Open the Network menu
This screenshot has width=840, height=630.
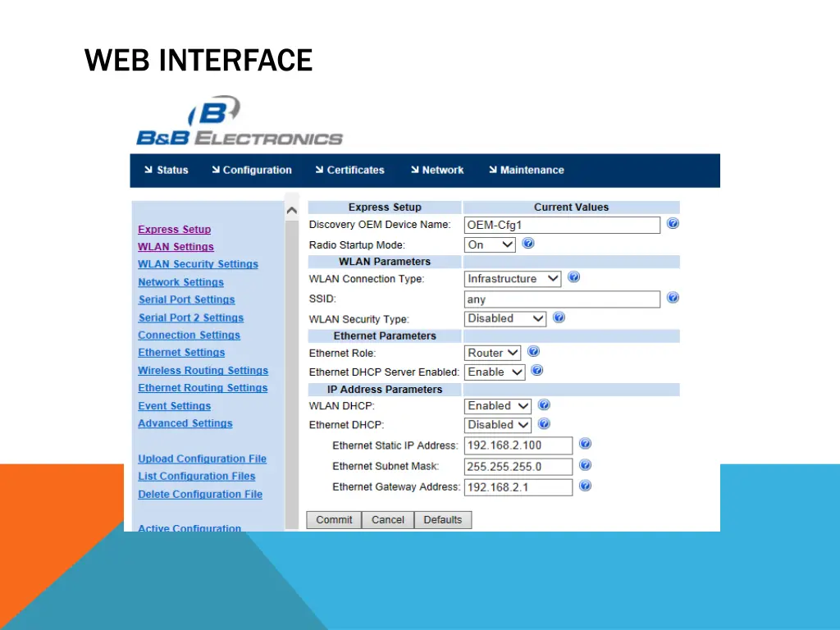[437, 170]
